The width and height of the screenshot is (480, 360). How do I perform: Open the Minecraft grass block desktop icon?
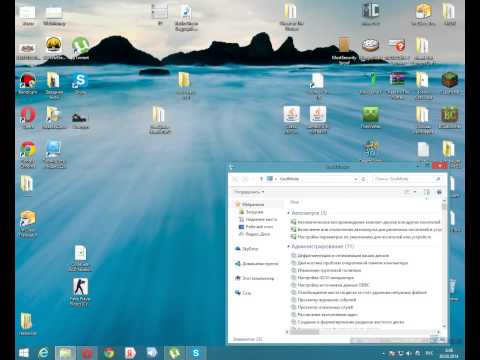(450, 82)
